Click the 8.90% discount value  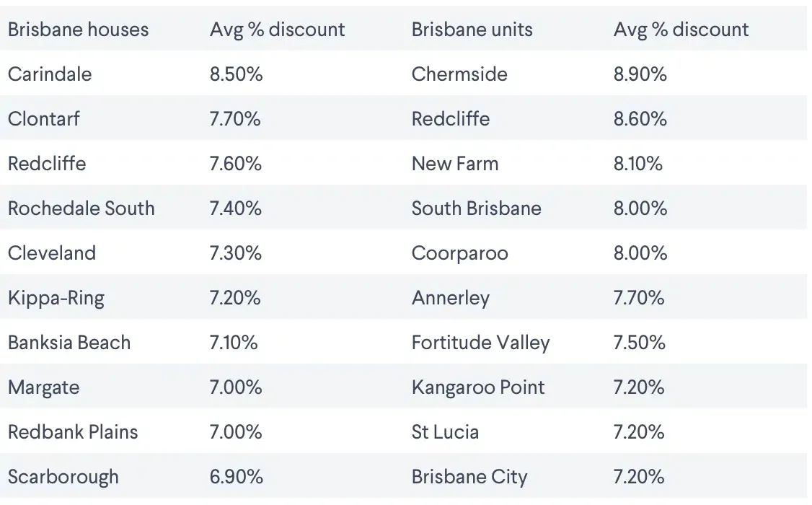[x=640, y=74]
